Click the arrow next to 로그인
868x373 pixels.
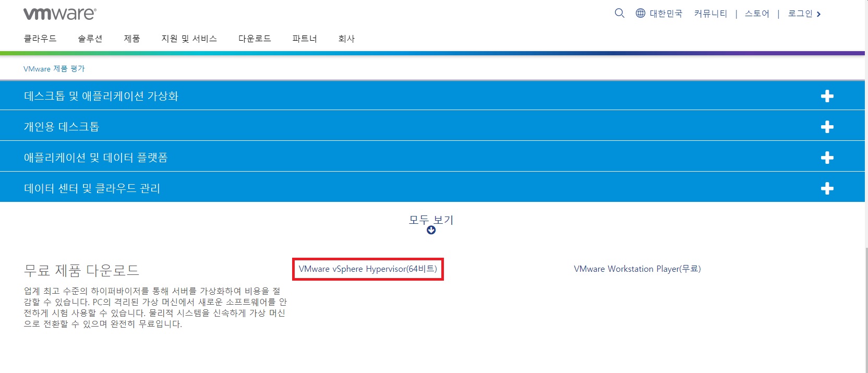[x=818, y=14]
